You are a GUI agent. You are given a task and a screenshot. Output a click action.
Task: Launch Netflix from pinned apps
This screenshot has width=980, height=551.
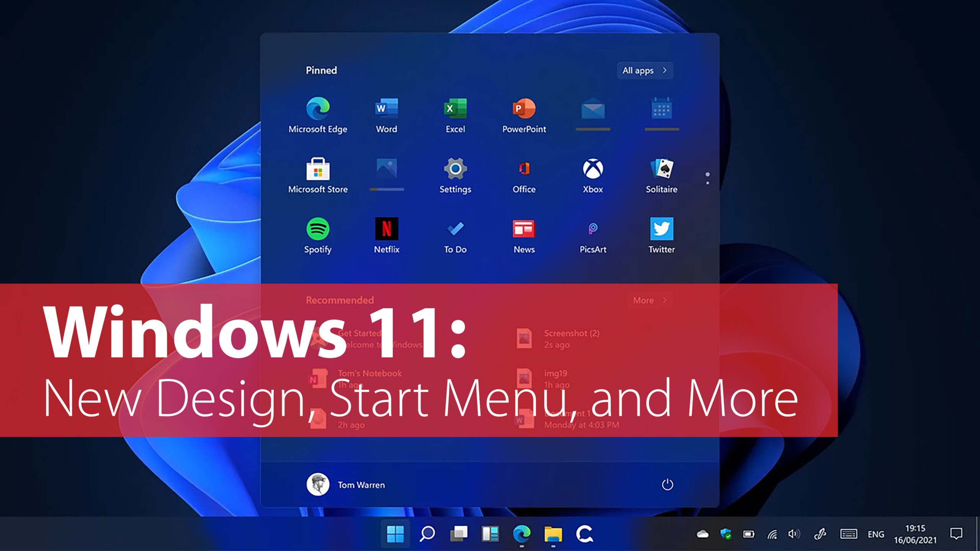tap(387, 235)
